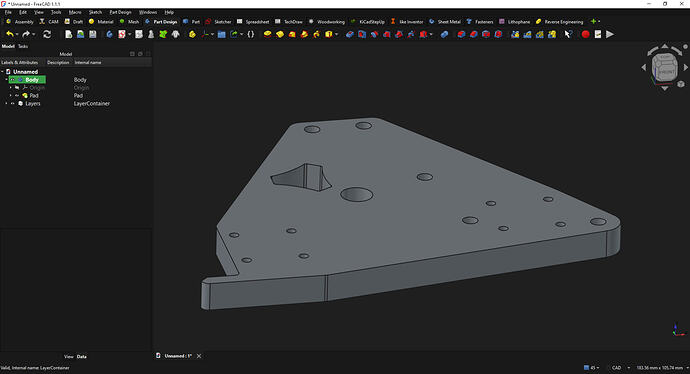Click the Thickness tool icon
Screen dimensions: 690x374
(498, 34)
